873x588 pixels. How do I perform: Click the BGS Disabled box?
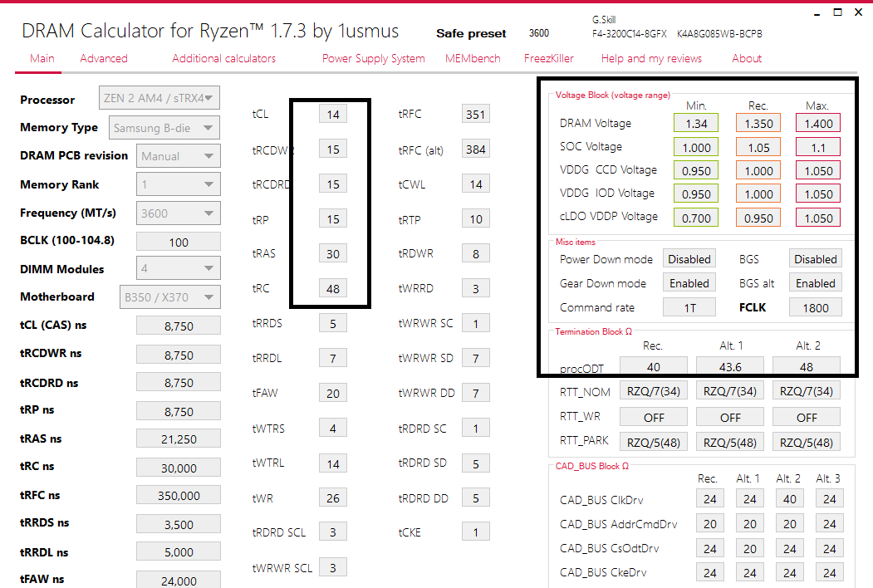[816, 259]
